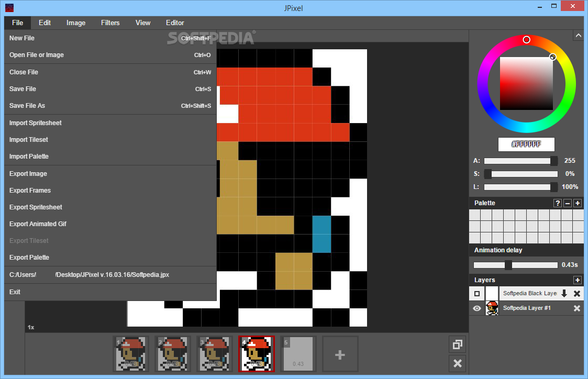This screenshot has height=379, width=588.
Task: Select Import Tileset
Action: (x=110, y=140)
